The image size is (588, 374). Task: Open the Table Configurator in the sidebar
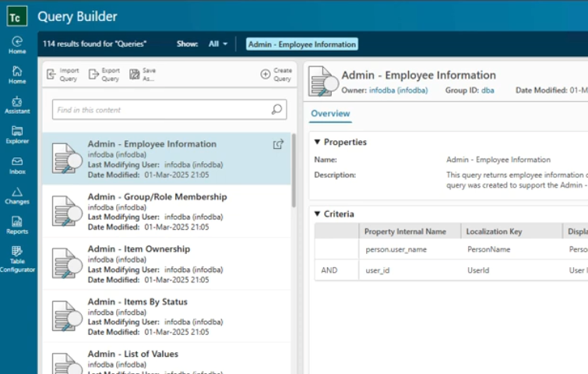point(17,259)
